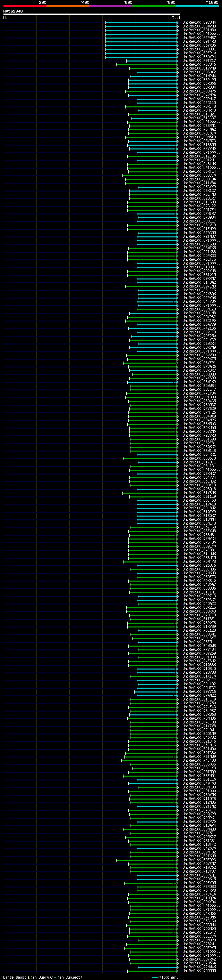Select hit label UniRef100_B8H5A3

pos(199,424)
